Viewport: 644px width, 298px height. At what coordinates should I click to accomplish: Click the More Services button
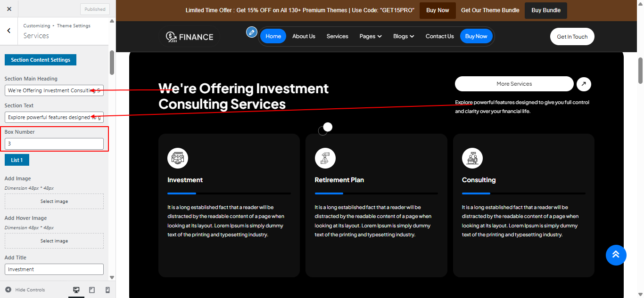click(x=514, y=84)
